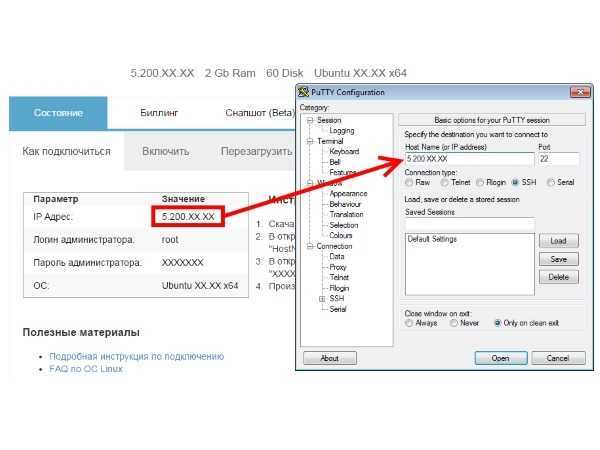
Task: Choose Always close window on exit
Action: point(409,323)
